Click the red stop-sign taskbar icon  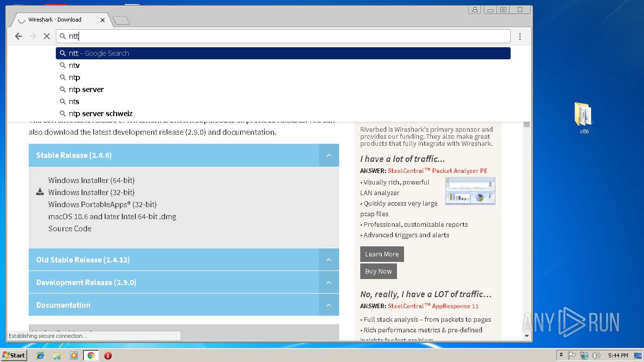pyautogui.click(x=108, y=355)
